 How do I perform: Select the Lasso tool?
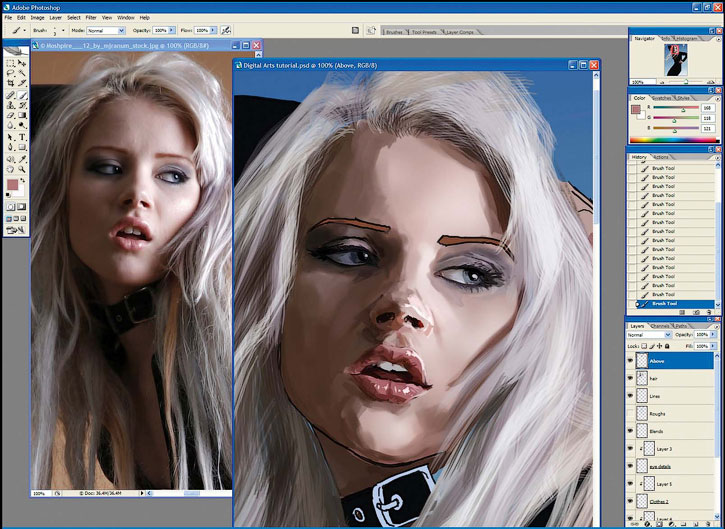pyautogui.click(x=10, y=73)
